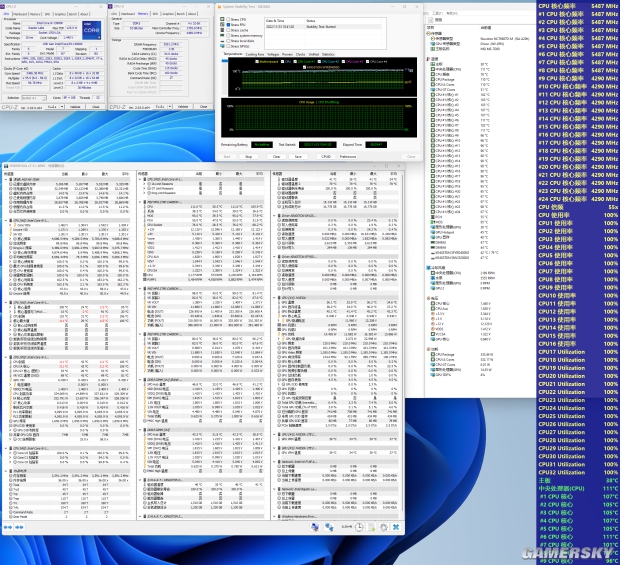This screenshot has width=620, height=565.
Task: Click CPU-Z title icon of processor window
Action: [3, 7]
